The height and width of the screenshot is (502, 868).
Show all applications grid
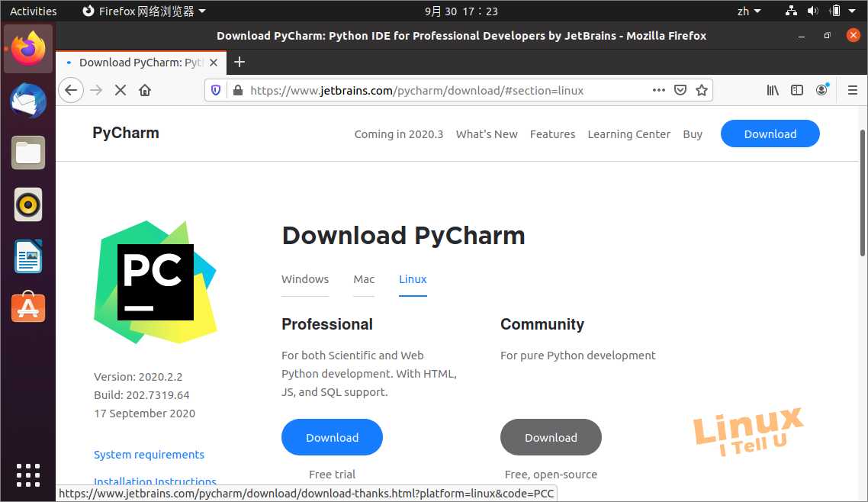pos(28,475)
